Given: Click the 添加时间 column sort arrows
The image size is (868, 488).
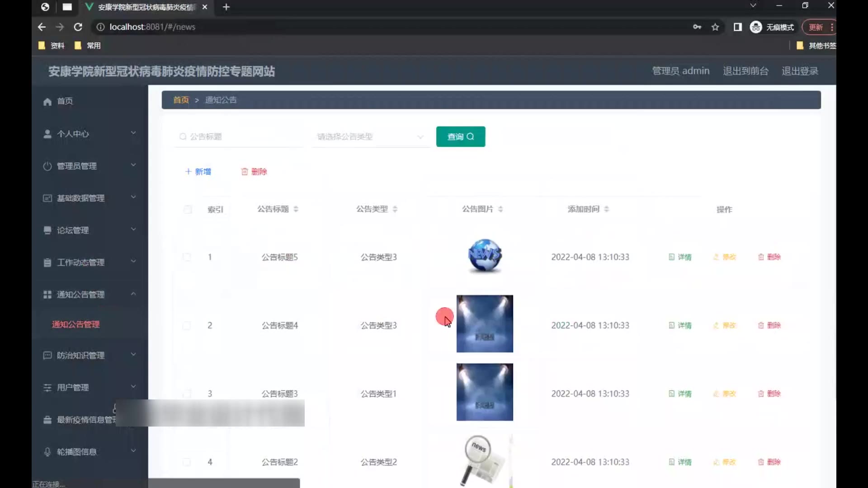Looking at the screenshot, I should [x=607, y=209].
